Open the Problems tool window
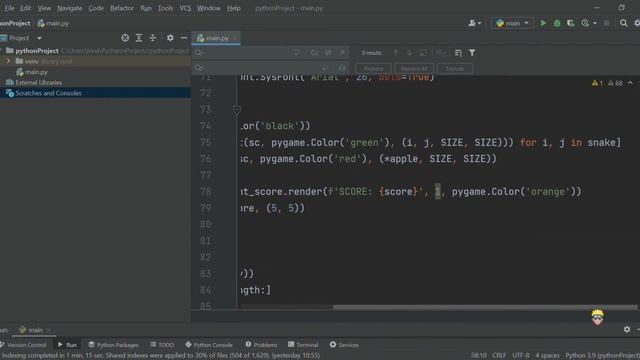The width and height of the screenshot is (640, 360). click(x=261, y=345)
